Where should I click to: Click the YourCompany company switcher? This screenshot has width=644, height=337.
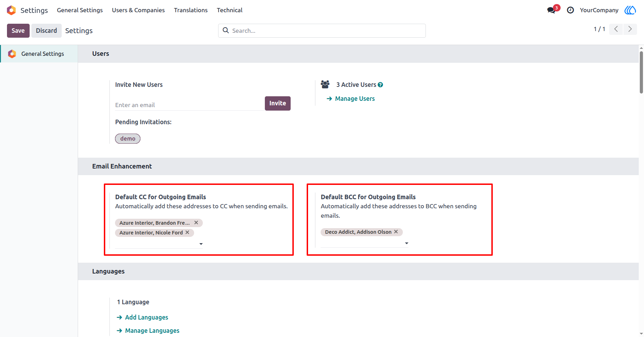click(599, 10)
